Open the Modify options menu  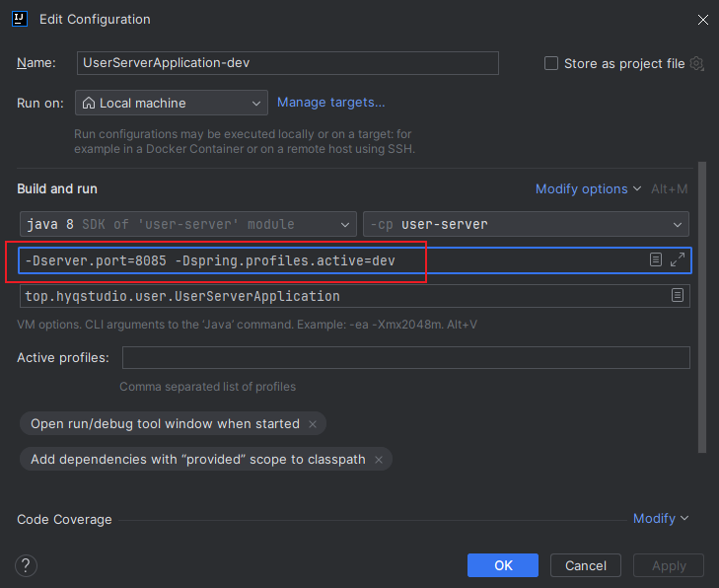pos(588,189)
